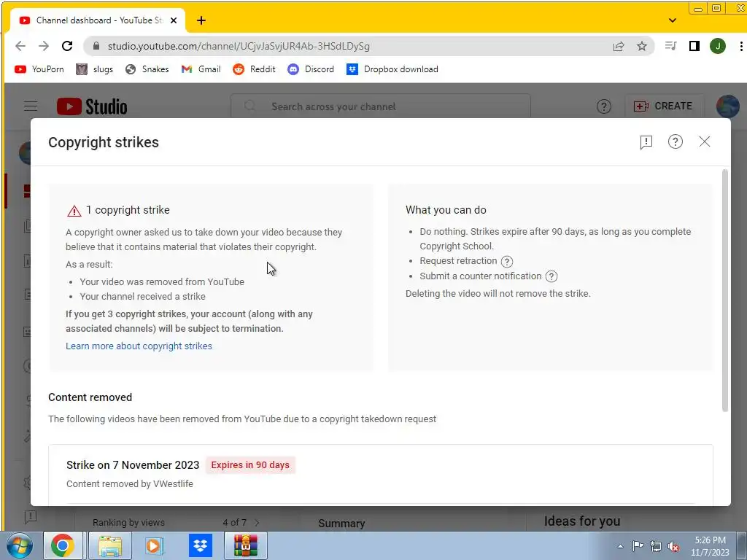
Task: Click muted volume tray icon
Action: (x=673, y=547)
